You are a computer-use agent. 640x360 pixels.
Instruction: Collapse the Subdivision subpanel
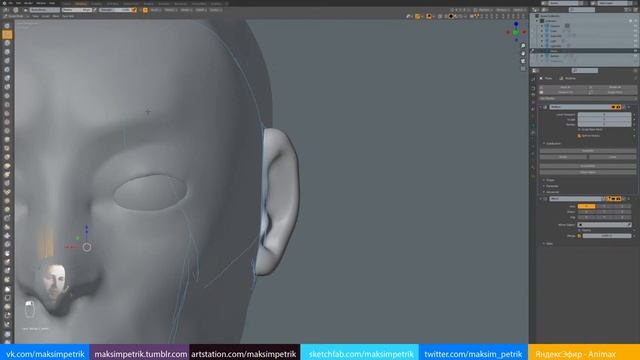click(544, 144)
